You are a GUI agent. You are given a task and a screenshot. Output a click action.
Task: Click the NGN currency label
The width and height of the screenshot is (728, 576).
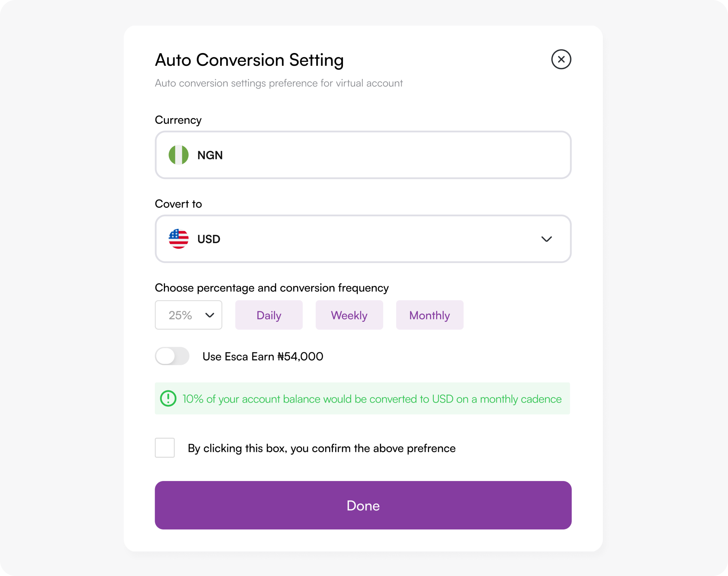coord(210,155)
